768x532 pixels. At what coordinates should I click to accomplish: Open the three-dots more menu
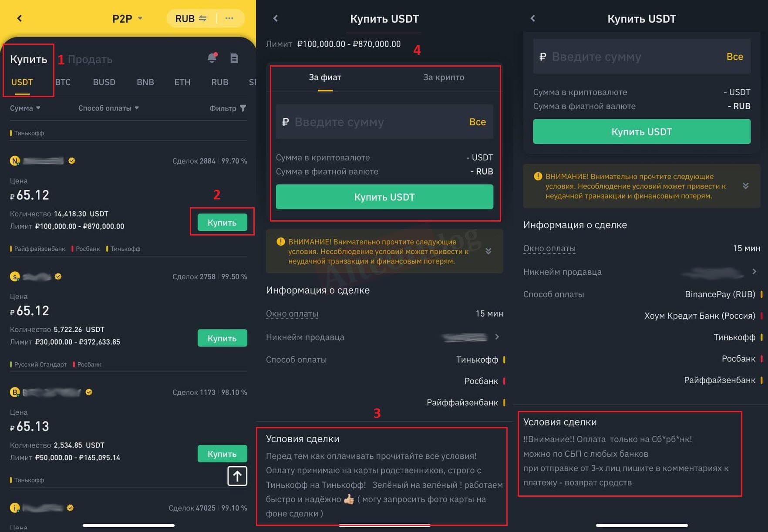[229, 18]
